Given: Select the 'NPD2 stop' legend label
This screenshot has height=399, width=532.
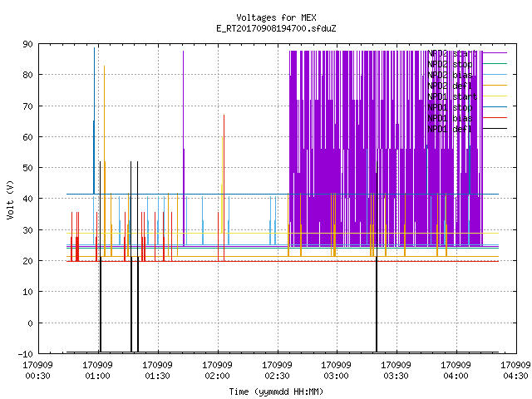Looking at the screenshot, I should [x=450, y=64].
